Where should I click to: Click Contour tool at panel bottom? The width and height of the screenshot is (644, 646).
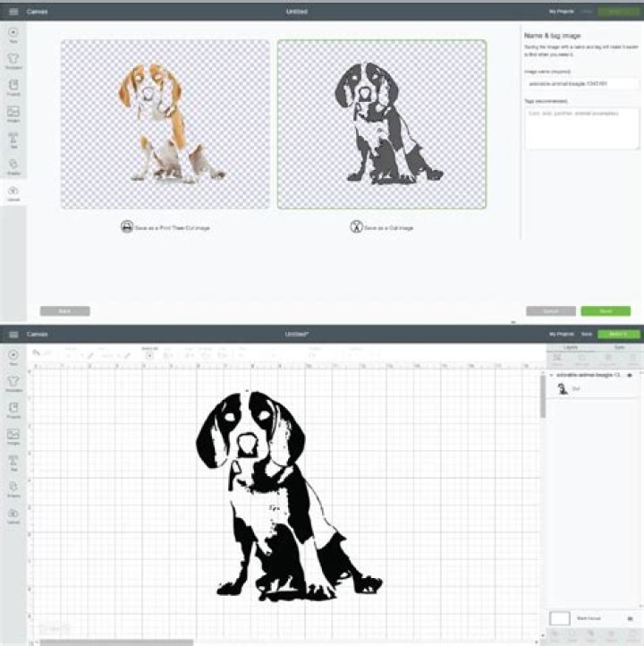[x=633, y=636]
